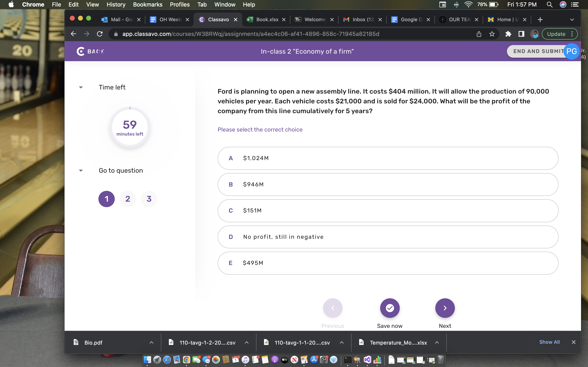This screenshot has height=367, width=588.
Task: Collapse the Go to question section
Action: (x=81, y=171)
